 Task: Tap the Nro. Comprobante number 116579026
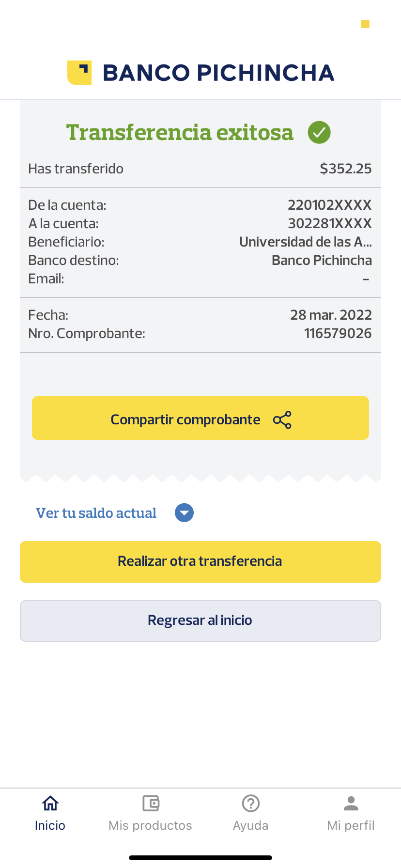(x=338, y=333)
